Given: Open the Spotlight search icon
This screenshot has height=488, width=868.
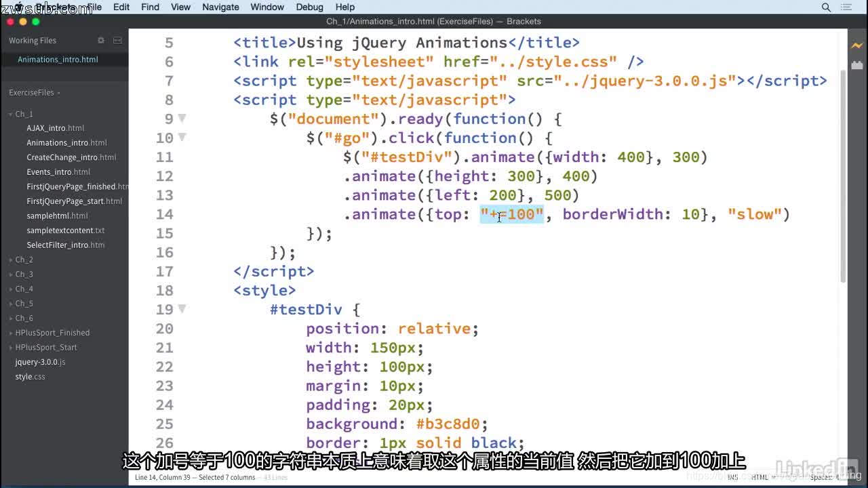Looking at the screenshot, I should point(826,7).
